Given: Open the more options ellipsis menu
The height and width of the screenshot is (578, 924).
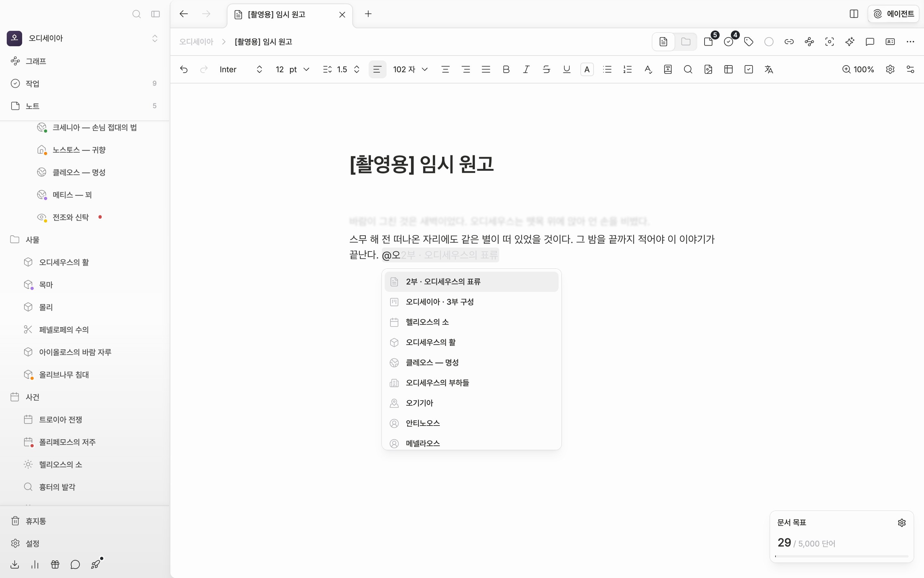Looking at the screenshot, I should pyautogui.click(x=911, y=42).
